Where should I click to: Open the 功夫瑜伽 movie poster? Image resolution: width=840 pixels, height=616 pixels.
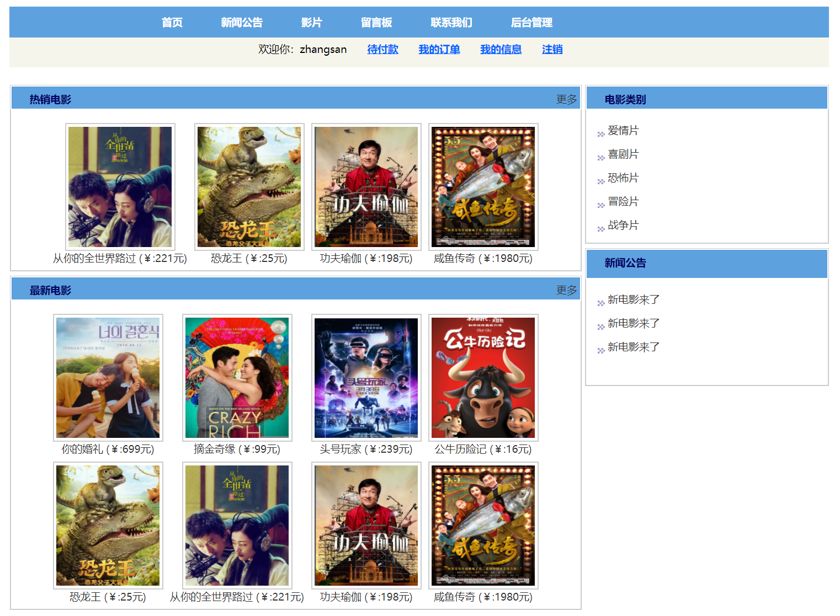[366, 186]
